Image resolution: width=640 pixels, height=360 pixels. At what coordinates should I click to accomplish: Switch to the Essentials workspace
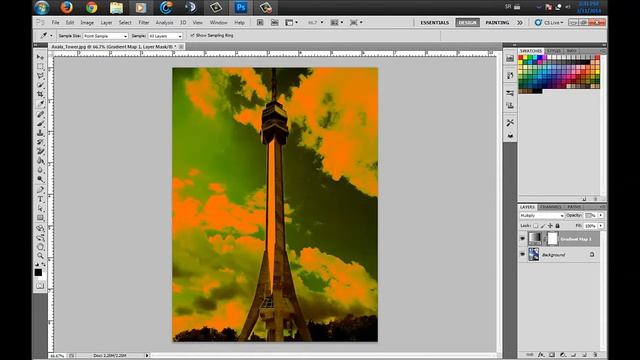tap(435, 22)
